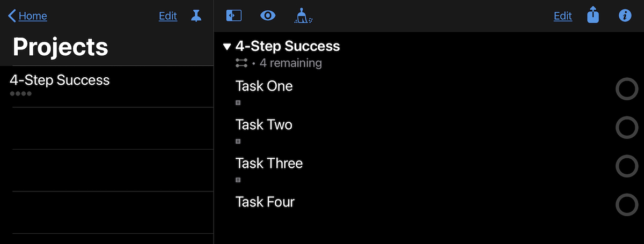
Task: Click the sequential project type icon
Action: click(241, 63)
